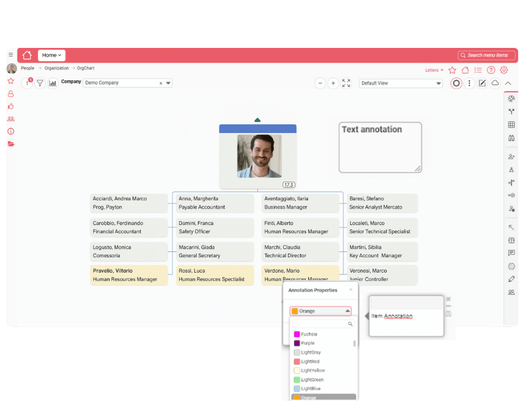Go to the home icon in red bar
The width and height of the screenshot is (532, 414).
click(27, 55)
